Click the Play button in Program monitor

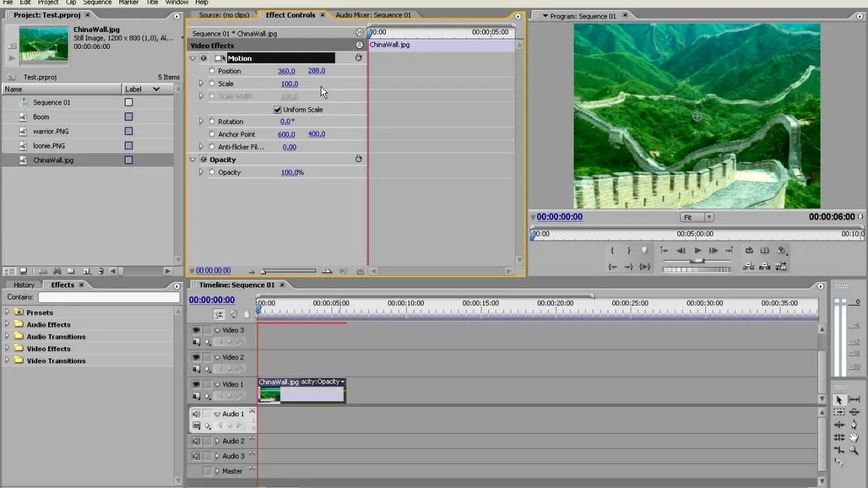(x=697, y=250)
